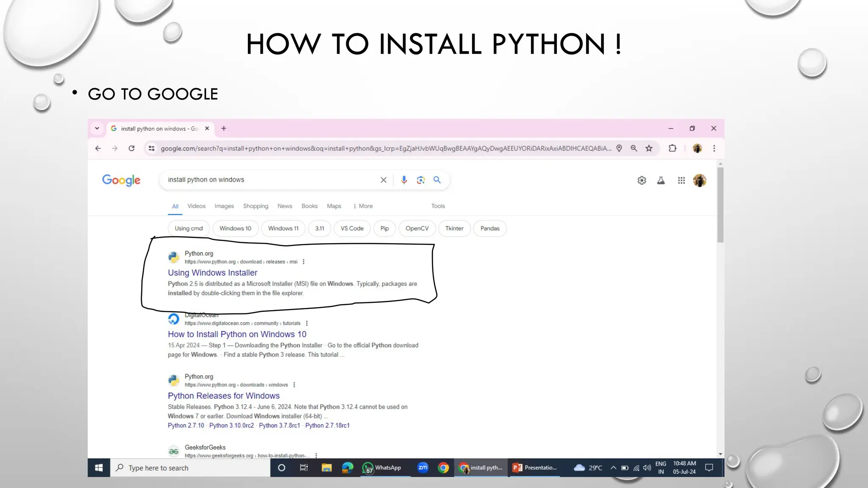
Task: Open Google quick settings gear icon
Action: click(642, 180)
